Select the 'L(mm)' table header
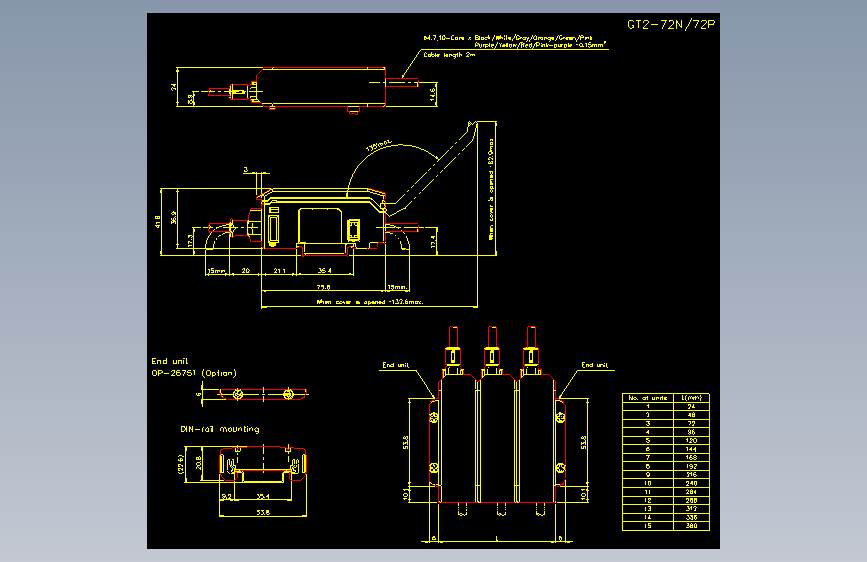Screen dimensions: 867x562 click(x=691, y=398)
